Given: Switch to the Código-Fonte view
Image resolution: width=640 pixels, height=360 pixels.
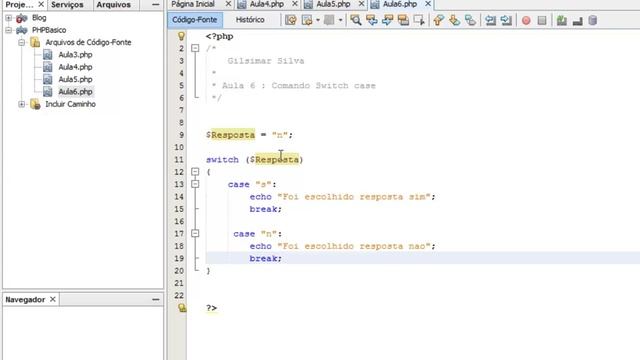Looking at the screenshot, I should (x=195, y=20).
